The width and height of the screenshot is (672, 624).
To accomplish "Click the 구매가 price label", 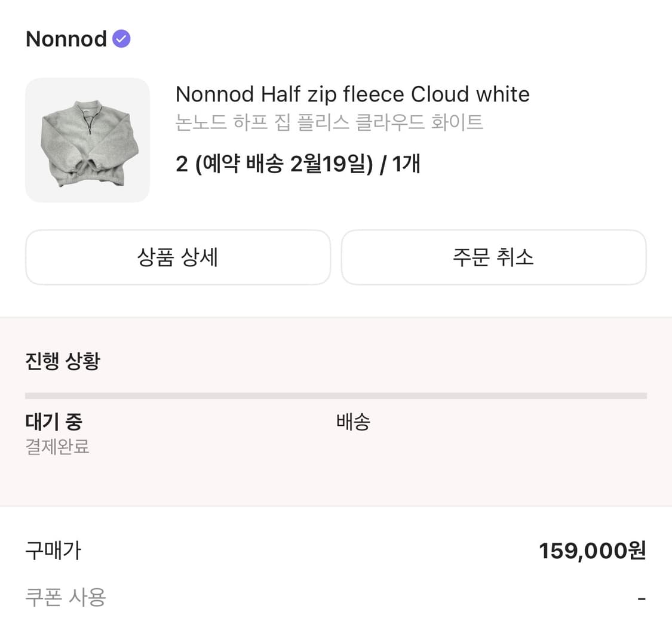I will coord(53,551).
